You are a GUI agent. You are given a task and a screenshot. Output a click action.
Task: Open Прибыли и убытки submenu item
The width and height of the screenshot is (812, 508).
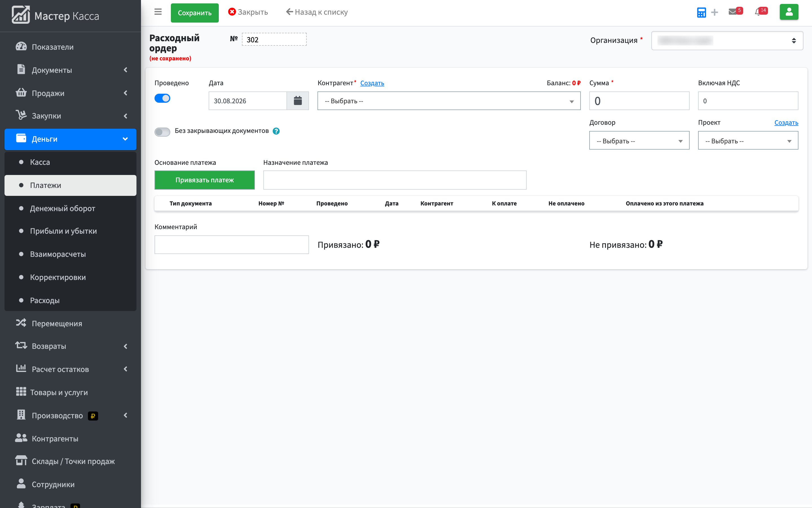[x=70, y=231]
